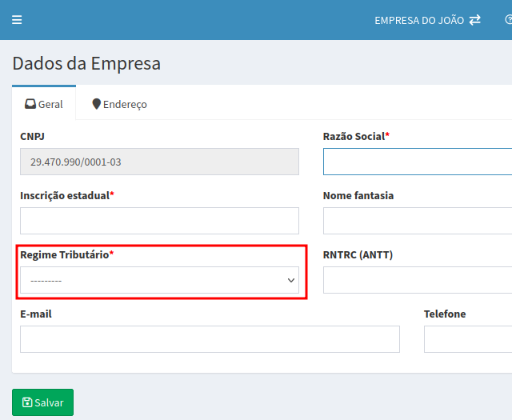
Task: Open the hamburger sidebar menu
Action: pos(17,20)
